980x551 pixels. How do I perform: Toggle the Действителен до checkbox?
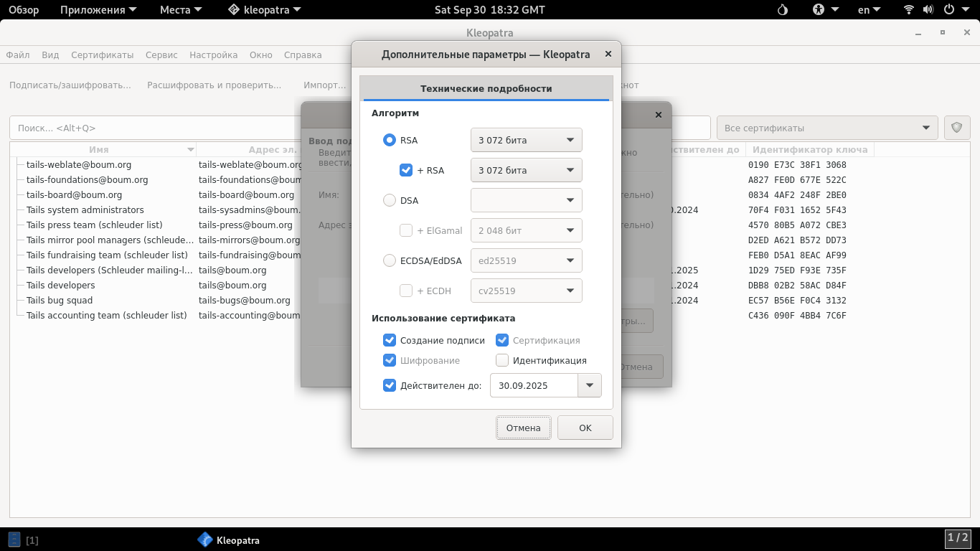coord(390,385)
